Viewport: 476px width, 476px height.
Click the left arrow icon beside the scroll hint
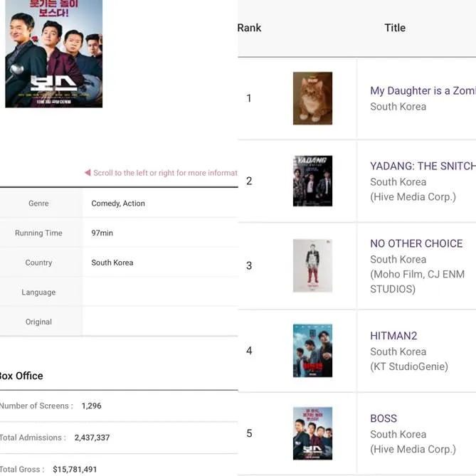88,173
